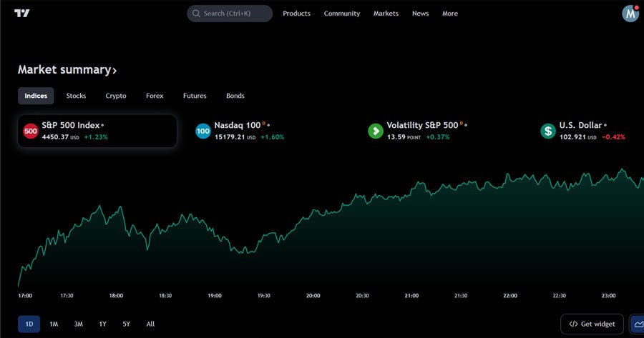Expand the Market summary chevron
This screenshot has height=338, width=644.
point(114,70)
